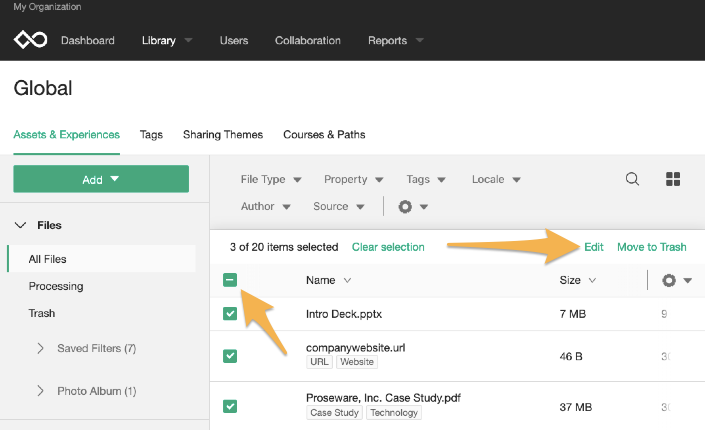The image size is (705, 430).
Task: Click '3 of 20 items selected' text
Action: tap(284, 247)
